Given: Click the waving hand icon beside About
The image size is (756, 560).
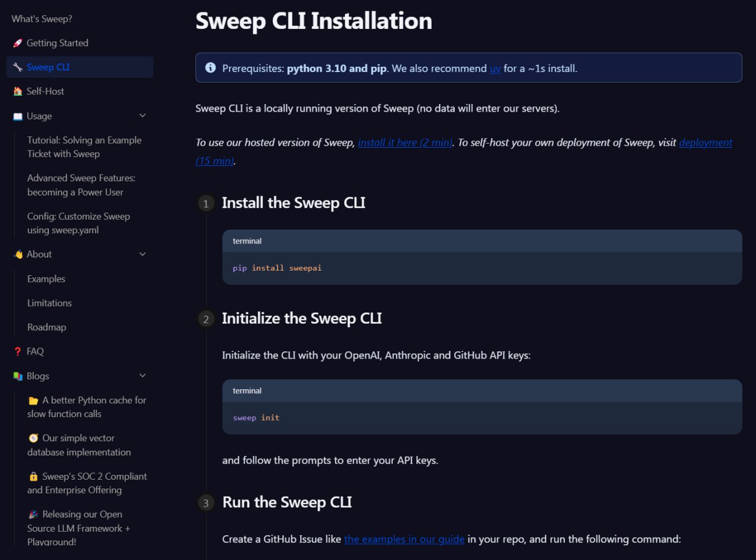Looking at the screenshot, I should [x=18, y=255].
